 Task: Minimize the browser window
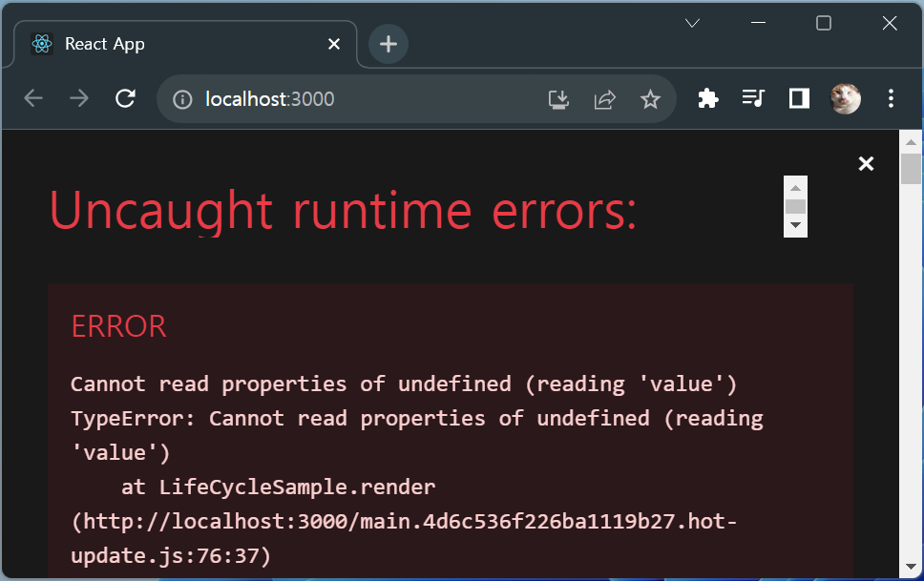[759, 23]
